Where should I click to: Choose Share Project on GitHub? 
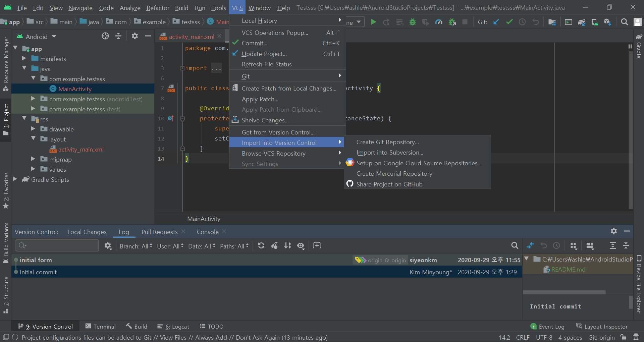point(417,184)
